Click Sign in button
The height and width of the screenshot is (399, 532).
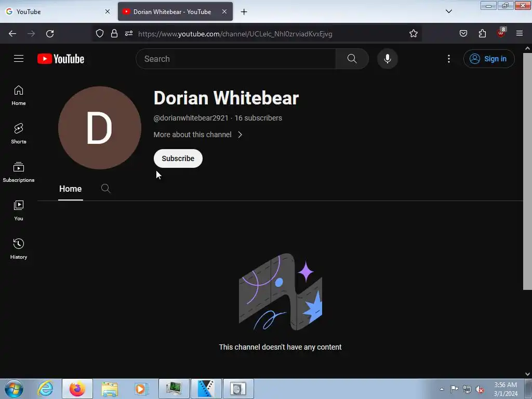(x=488, y=59)
